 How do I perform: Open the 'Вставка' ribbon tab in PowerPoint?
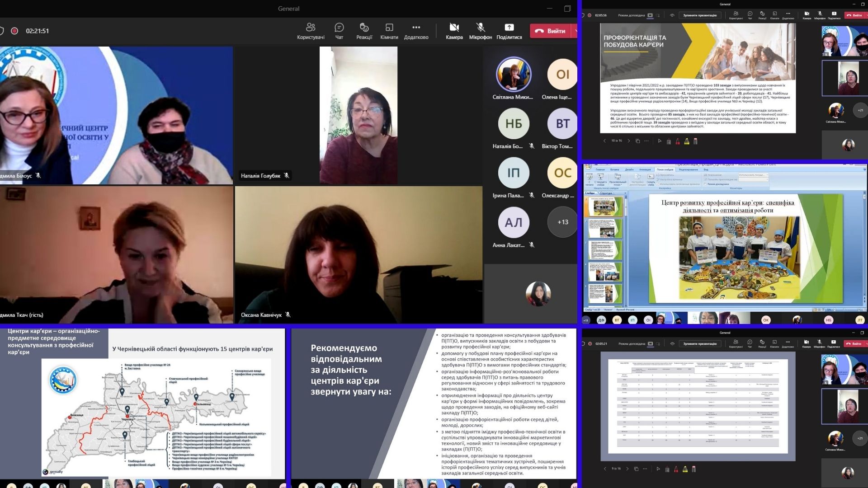click(x=614, y=169)
